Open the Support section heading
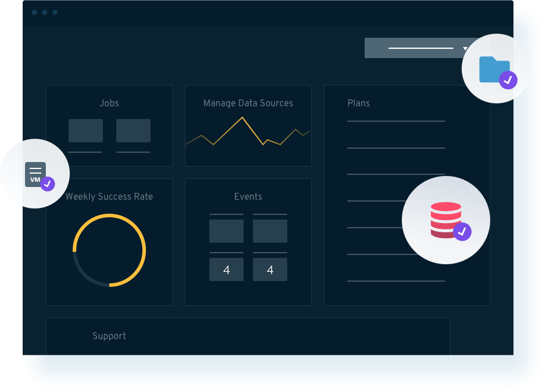This screenshot has width=546, height=392. coord(109,336)
